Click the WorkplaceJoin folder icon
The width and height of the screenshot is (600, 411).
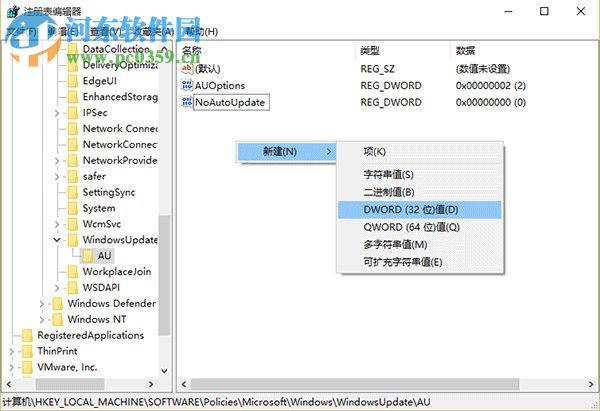click(x=73, y=272)
